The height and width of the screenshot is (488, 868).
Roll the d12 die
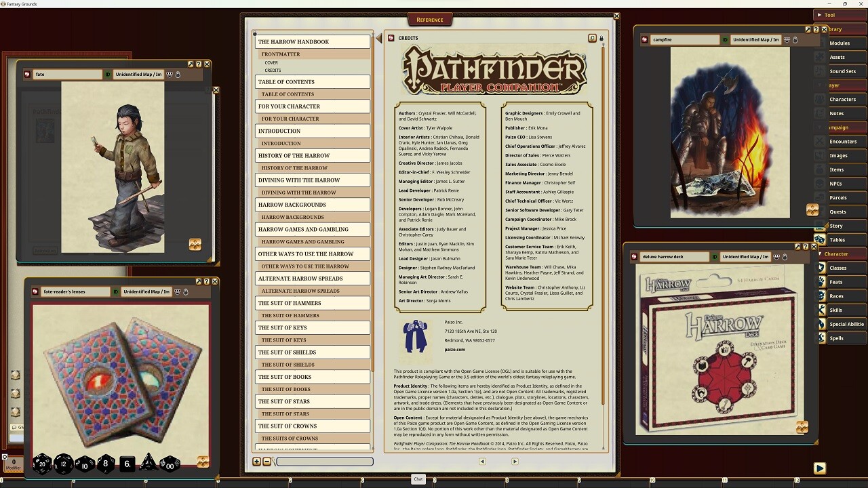(62, 464)
